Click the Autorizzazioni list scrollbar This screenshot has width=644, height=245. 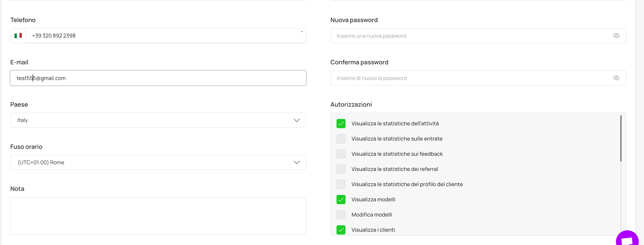pyautogui.click(x=621, y=139)
